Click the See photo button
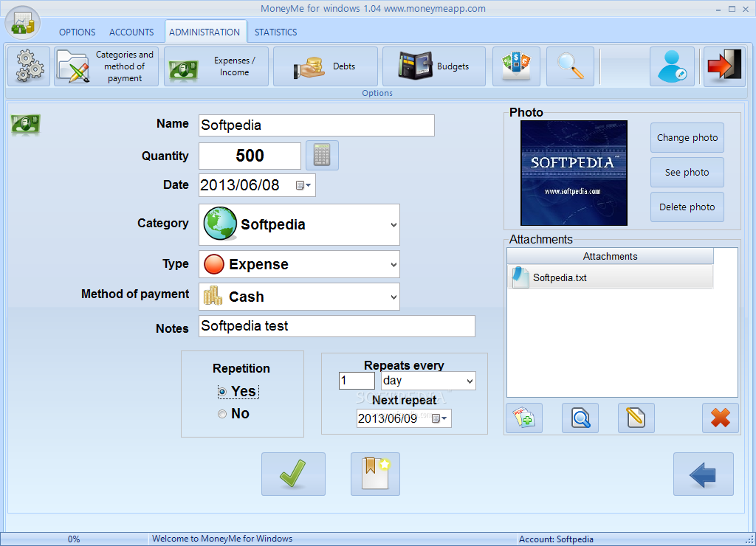 687,173
